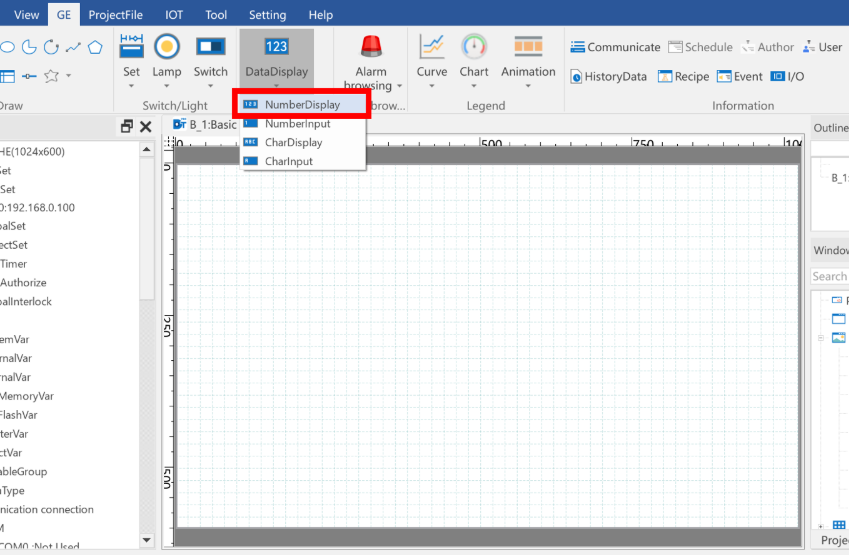
Task: Select the polyline draw tool
Action: pos(73,48)
